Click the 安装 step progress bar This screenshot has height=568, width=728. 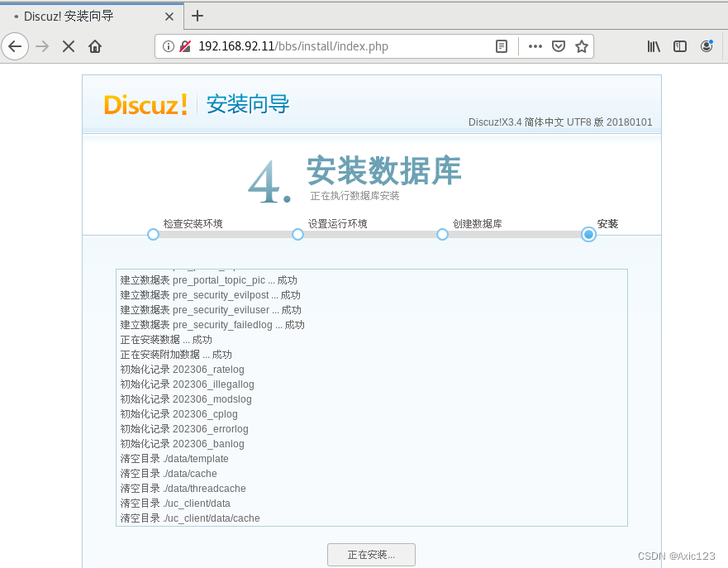(588, 234)
